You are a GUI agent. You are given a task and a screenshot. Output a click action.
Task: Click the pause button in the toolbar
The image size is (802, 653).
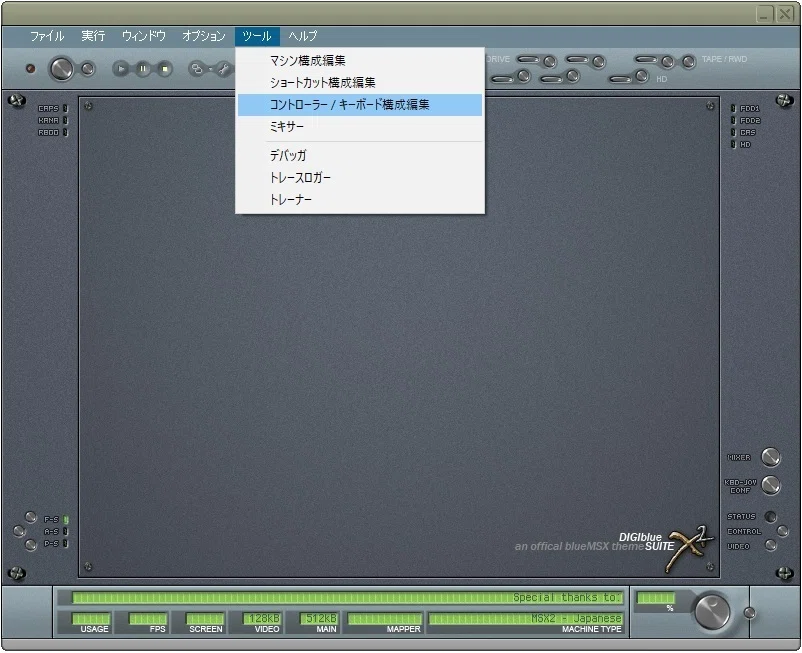(143, 68)
